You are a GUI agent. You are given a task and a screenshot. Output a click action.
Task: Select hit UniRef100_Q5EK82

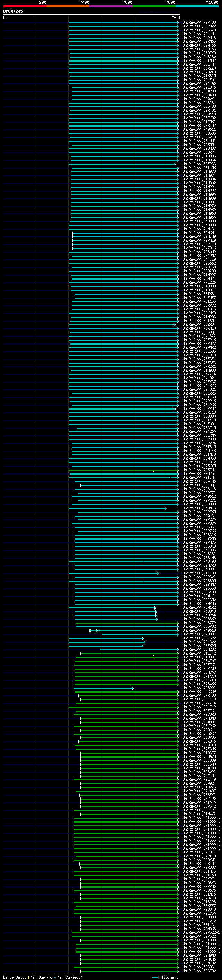[x=199, y=118]
